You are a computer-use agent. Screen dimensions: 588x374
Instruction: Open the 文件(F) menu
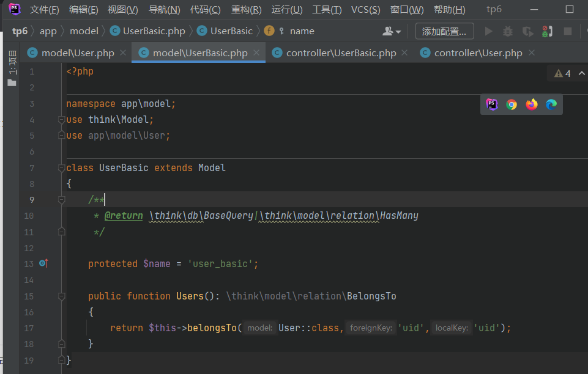tap(44, 9)
